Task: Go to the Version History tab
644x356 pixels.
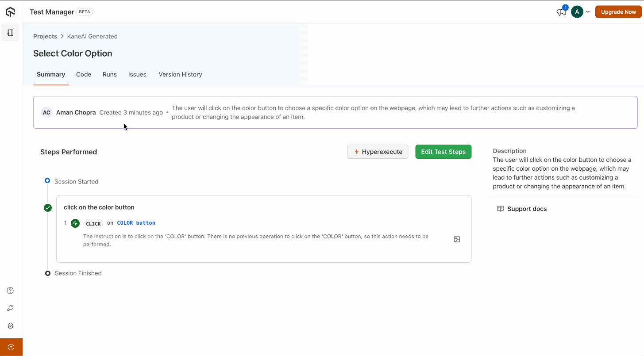Action: coord(180,74)
